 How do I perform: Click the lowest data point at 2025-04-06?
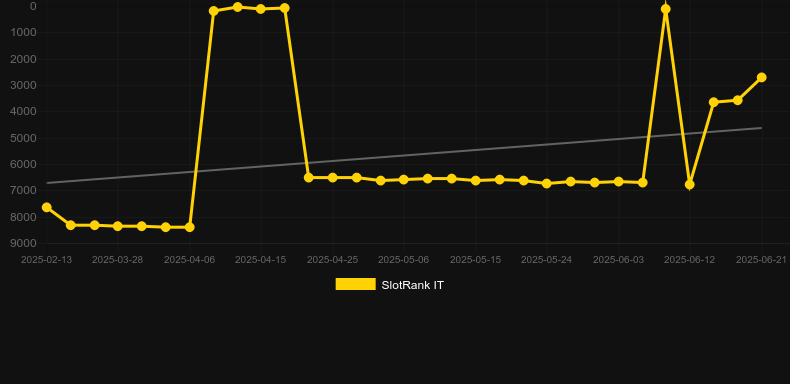[x=189, y=227]
